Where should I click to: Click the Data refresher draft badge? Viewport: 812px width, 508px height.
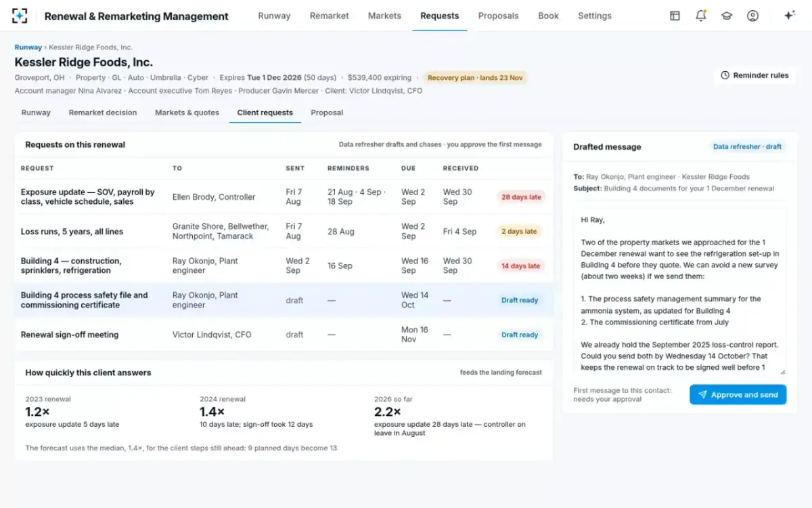(x=747, y=147)
